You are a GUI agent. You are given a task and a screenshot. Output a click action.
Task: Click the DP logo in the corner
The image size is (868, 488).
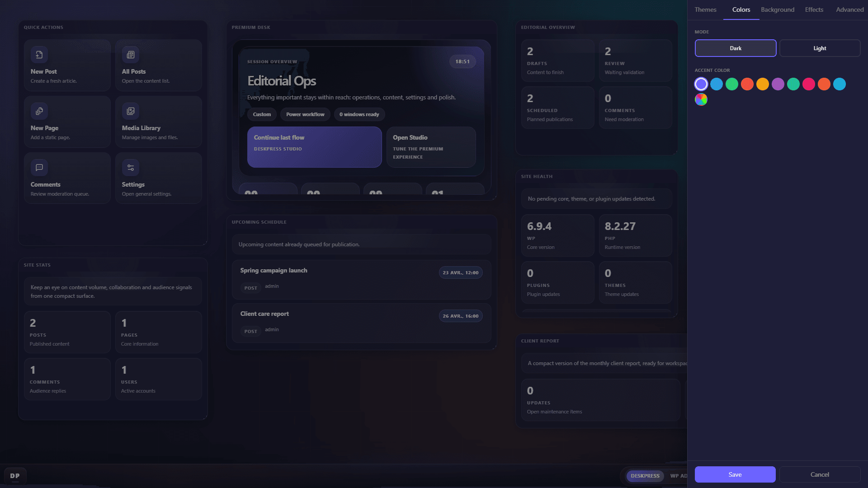point(15,475)
